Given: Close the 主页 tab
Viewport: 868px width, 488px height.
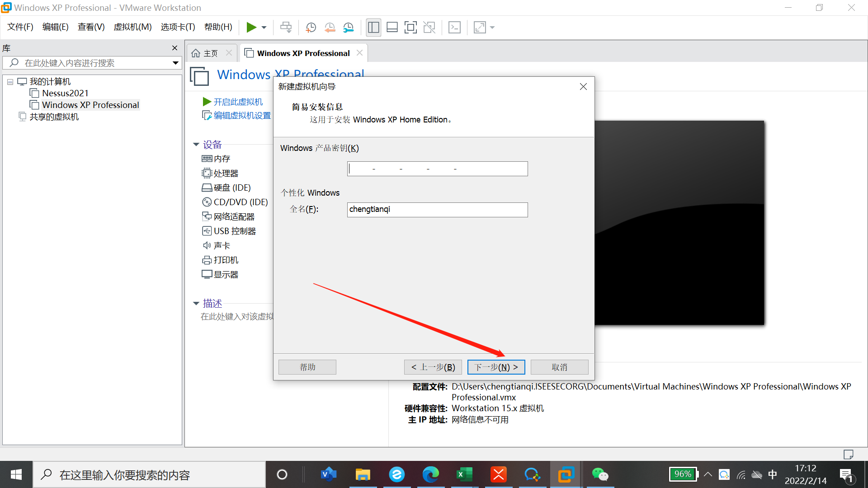Looking at the screenshot, I should (x=229, y=53).
